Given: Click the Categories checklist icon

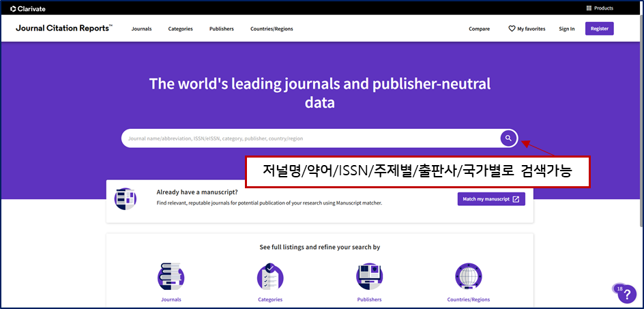Looking at the screenshot, I should 270,276.
